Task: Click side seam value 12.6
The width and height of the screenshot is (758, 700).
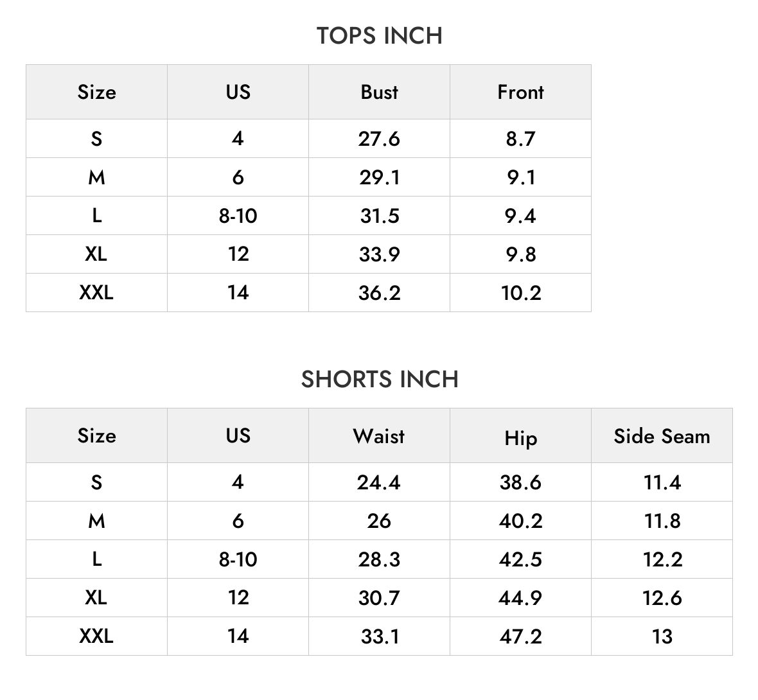Action: [x=662, y=598]
